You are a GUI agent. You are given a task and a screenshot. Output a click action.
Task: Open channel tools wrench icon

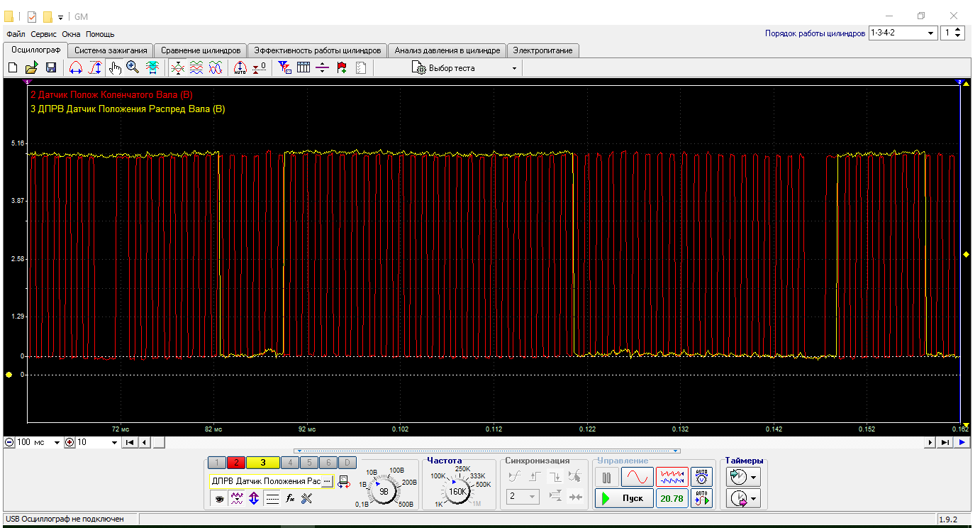[x=307, y=499]
